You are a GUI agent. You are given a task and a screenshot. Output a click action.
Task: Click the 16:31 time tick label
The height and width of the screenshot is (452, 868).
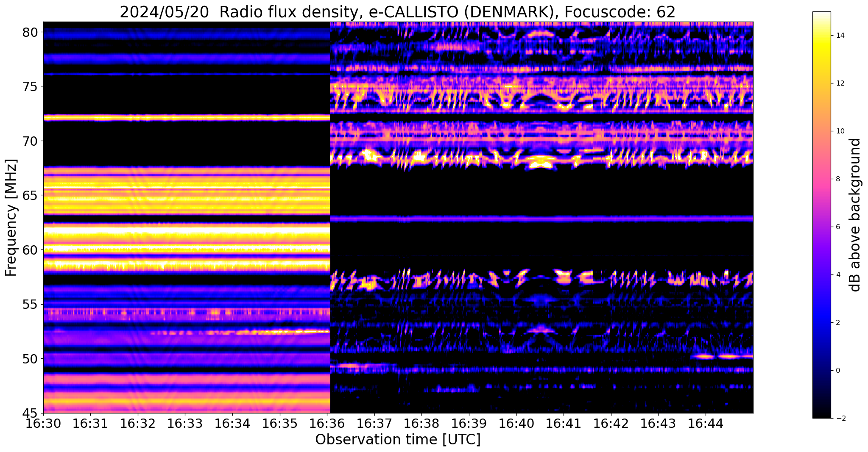tap(90, 423)
